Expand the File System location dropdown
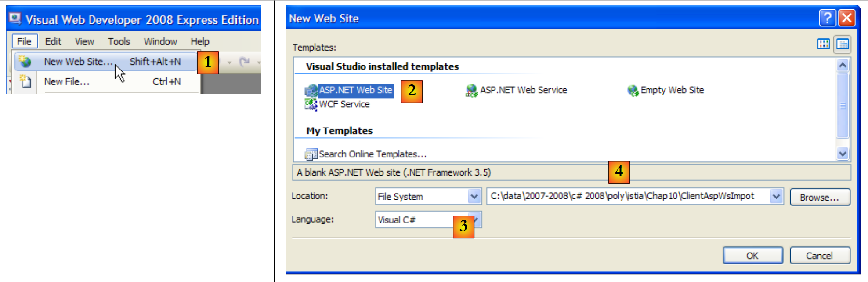 click(x=474, y=196)
